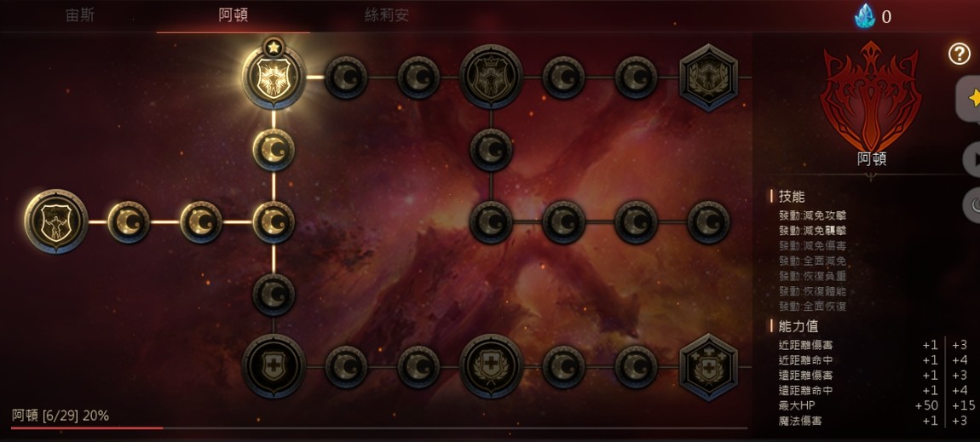Select the glowing star-marked shield node
Image resolution: width=980 pixels, height=442 pixels.
pyautogui.click(x=274, y=77)
